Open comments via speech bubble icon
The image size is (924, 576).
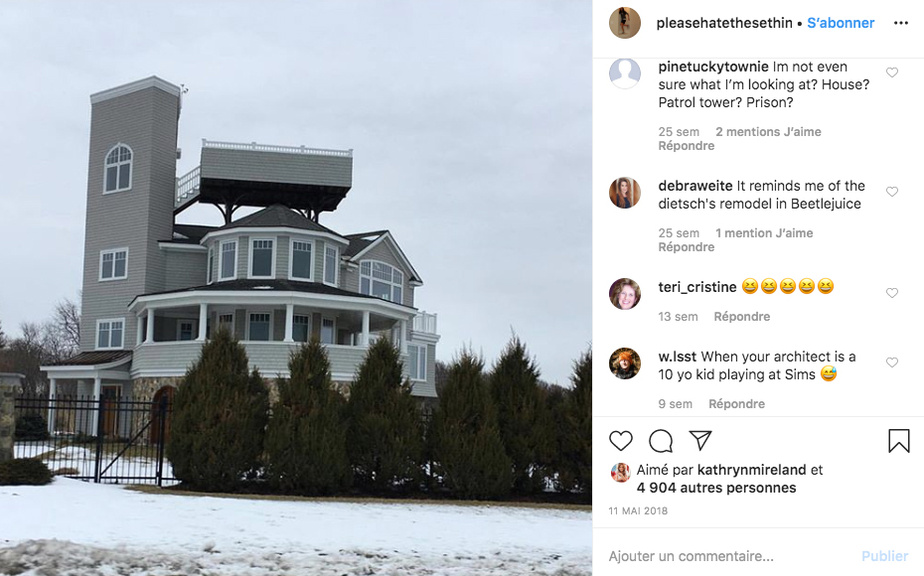tap(661, 440)
